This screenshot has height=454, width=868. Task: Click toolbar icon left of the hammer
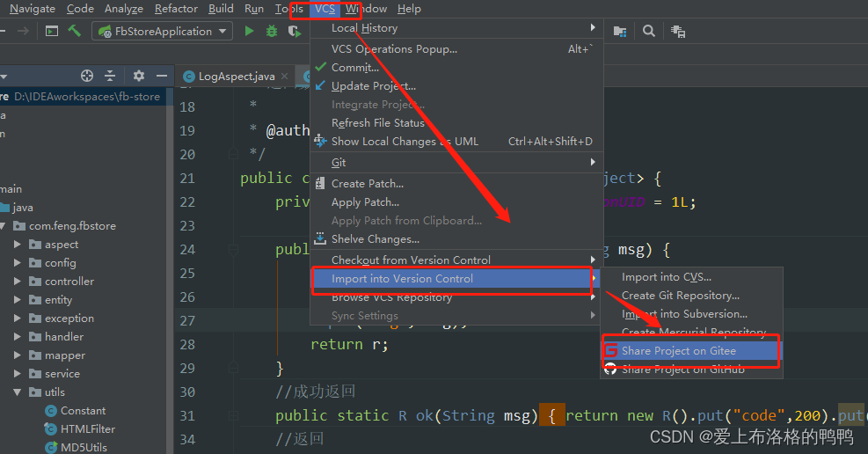[52, 31]
